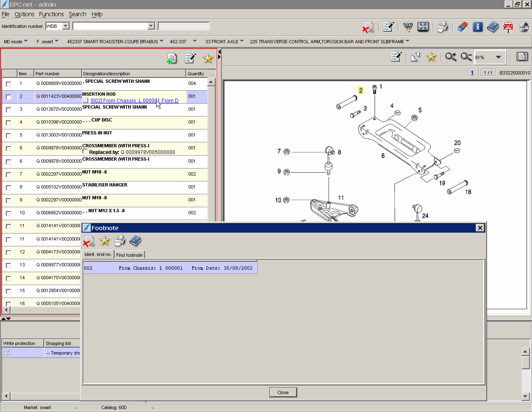Screen dimensions: 532x412
Task: Open the blue information icon
Action: [x=477, y=27]
